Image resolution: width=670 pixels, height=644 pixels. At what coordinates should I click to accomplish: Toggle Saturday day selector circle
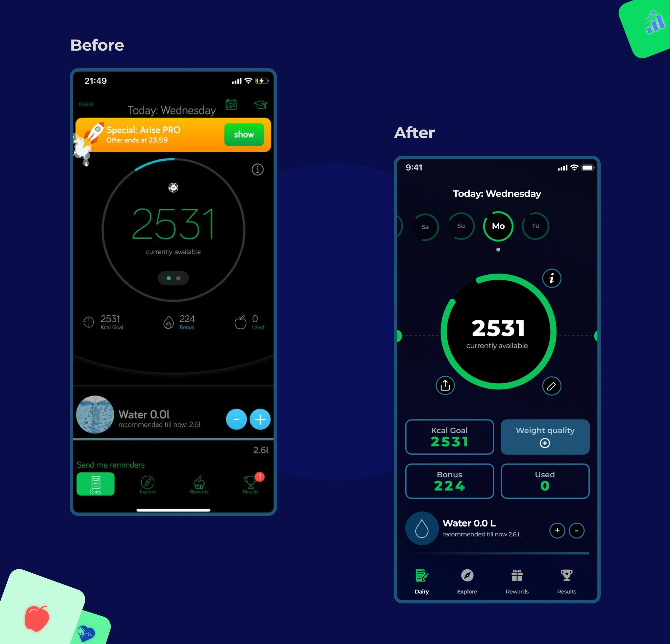[x=427, y=226]
